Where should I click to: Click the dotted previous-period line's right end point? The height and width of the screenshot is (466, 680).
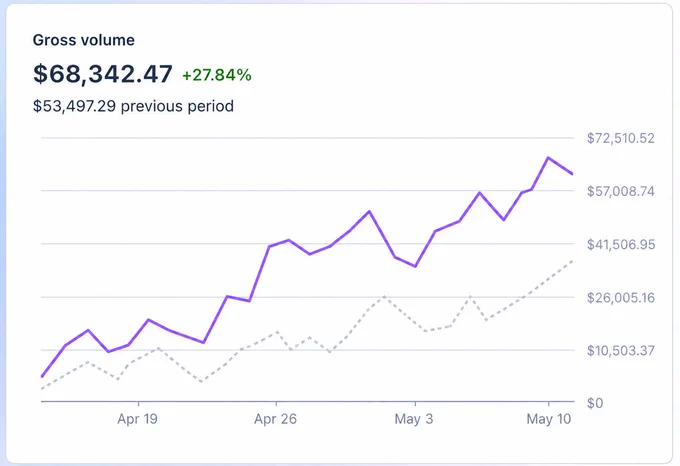(x=572, y=261)
